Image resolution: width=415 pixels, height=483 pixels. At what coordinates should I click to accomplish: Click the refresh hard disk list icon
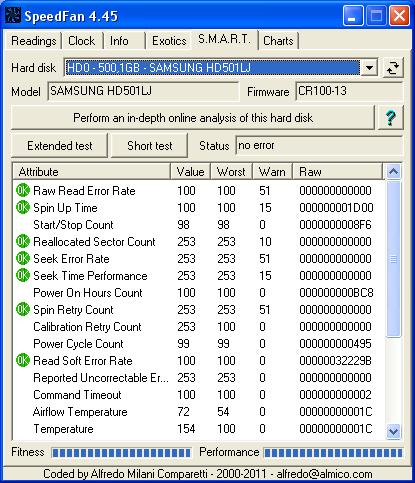click(393, 68)
